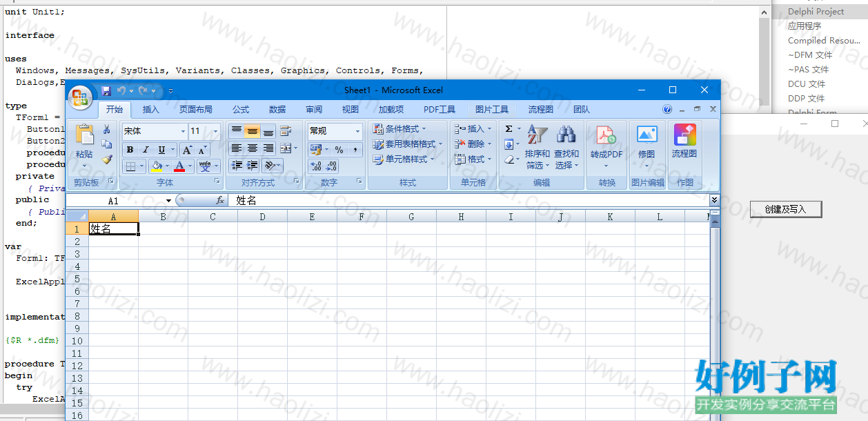This screenshot has height=421, width=868.
Task: Open the 字体 group dialog launcher
Action: (x=217, y=181)
